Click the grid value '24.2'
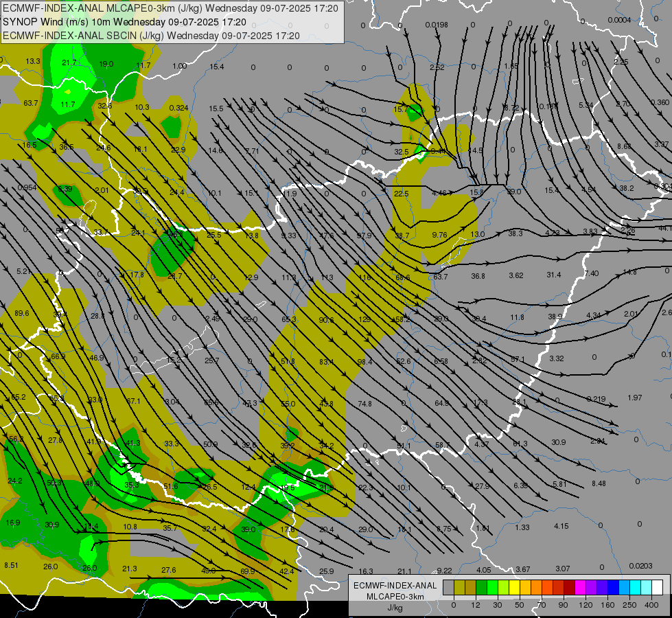672x618 pixels. pos(15,481)
